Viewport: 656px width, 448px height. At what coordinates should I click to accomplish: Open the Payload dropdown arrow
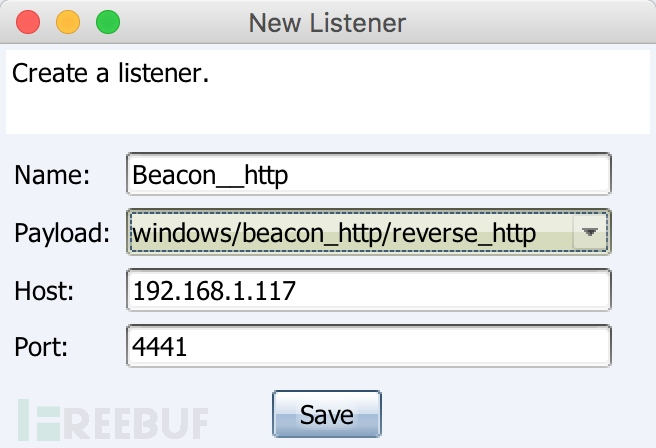(590, 232)
